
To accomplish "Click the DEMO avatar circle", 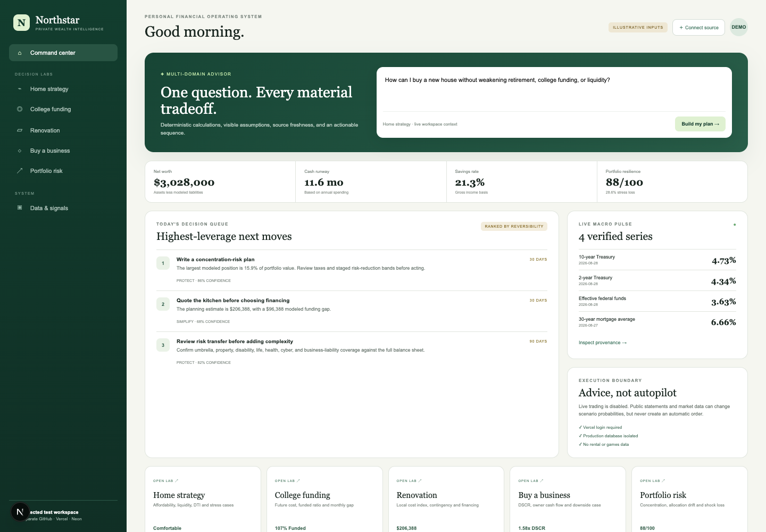I will (x=739, y=27).
